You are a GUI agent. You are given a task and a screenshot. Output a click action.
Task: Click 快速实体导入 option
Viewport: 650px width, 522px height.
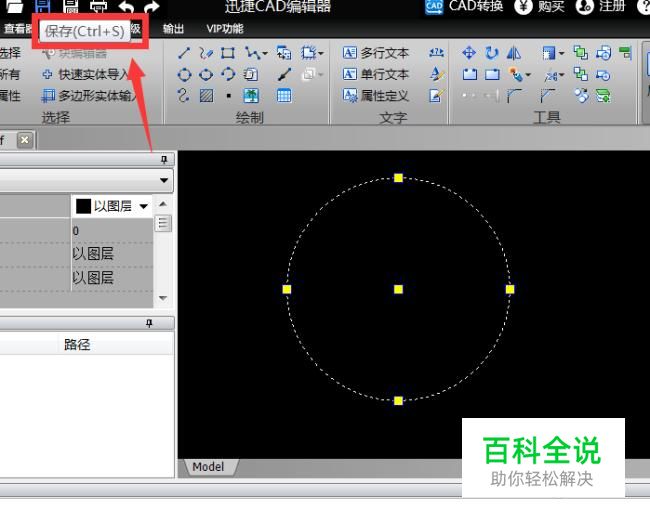point(85,75)
